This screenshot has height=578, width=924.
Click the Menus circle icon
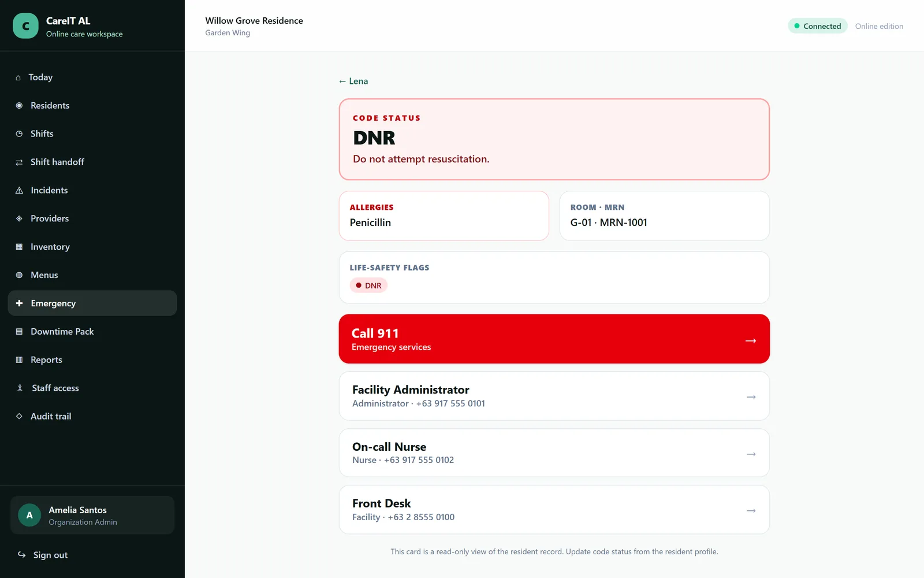click(19, 275)
